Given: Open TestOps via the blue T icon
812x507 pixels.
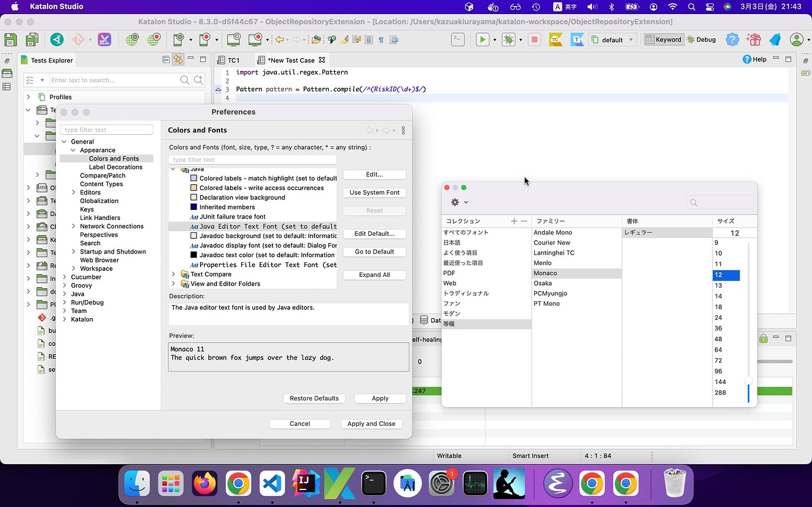Looking at the screenshot, I should (577, 39).
